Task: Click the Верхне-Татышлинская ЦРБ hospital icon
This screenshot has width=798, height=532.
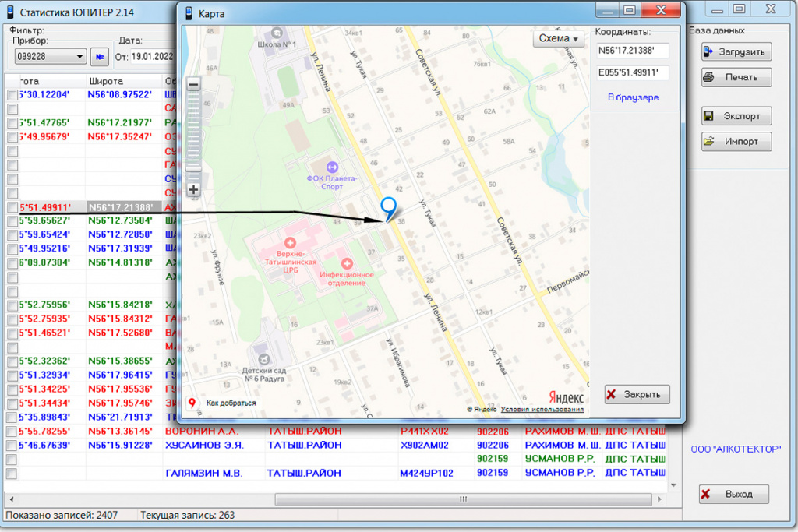Action: pos(290,242)
